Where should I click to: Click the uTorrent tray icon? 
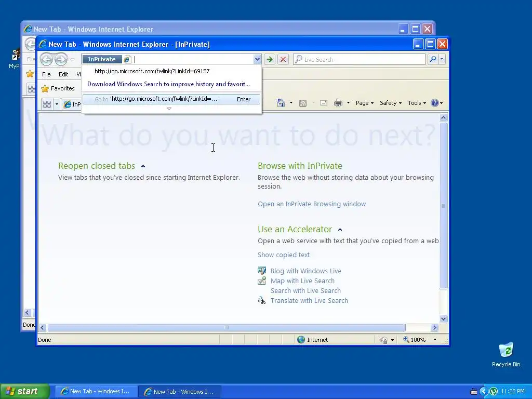click(494, 392)
